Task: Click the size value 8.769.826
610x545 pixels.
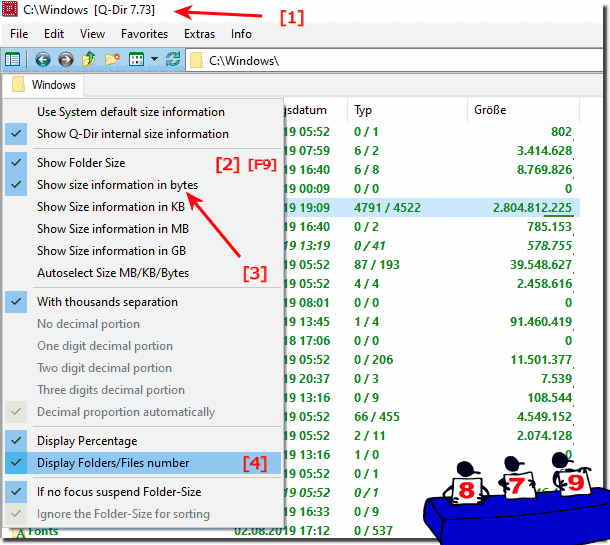Action: click(x=544, y=170)
